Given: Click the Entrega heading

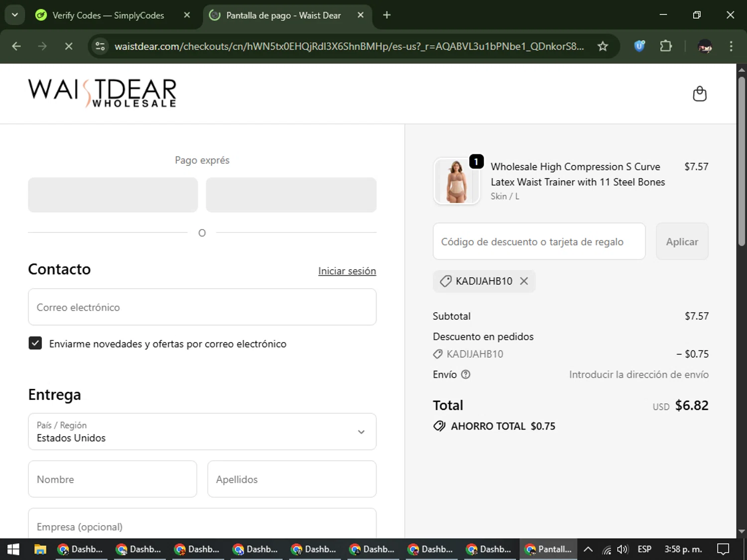Looking at the screenshot, I should click(54, 395).
